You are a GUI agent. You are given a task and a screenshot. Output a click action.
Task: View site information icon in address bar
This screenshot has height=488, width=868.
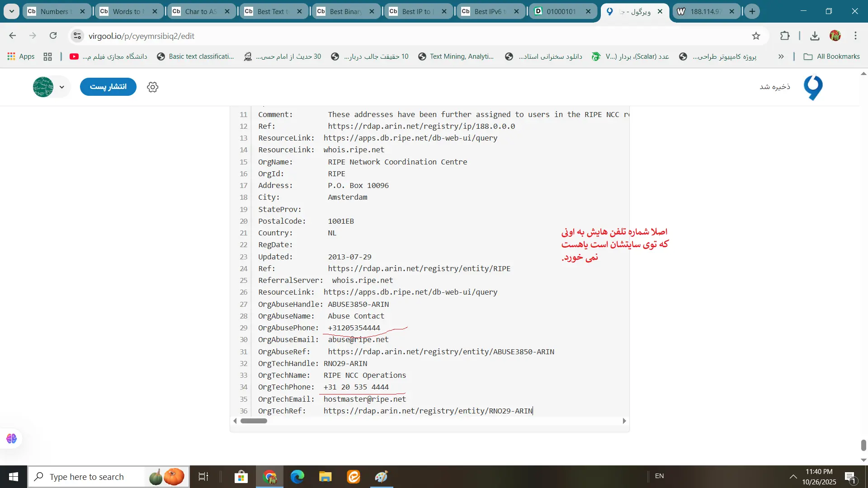[x=77, y=36]
